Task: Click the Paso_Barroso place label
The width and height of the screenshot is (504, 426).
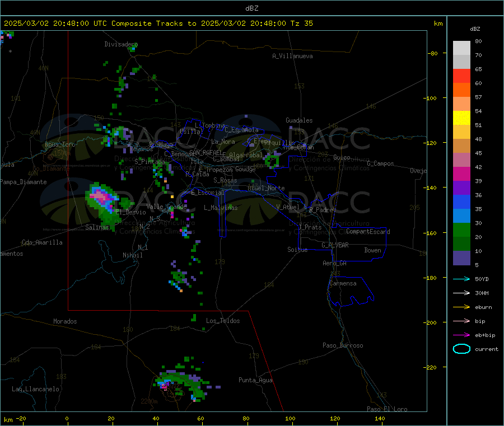Action: (343, 345)
